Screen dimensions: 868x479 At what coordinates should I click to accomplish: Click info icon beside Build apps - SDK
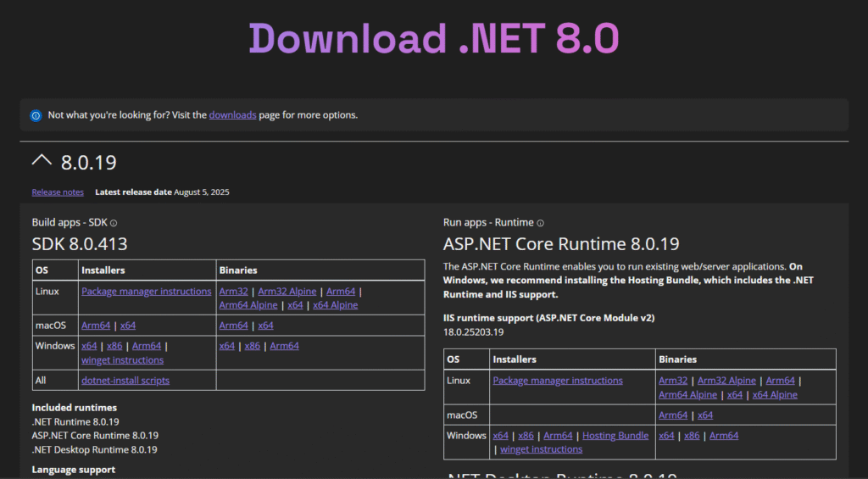114,223
